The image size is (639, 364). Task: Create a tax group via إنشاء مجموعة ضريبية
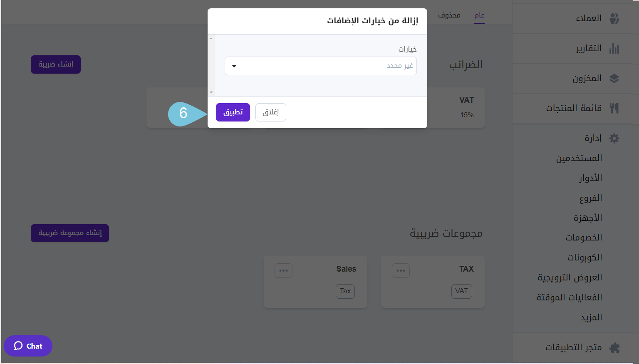pyautogui.click(x=69, y=233)
